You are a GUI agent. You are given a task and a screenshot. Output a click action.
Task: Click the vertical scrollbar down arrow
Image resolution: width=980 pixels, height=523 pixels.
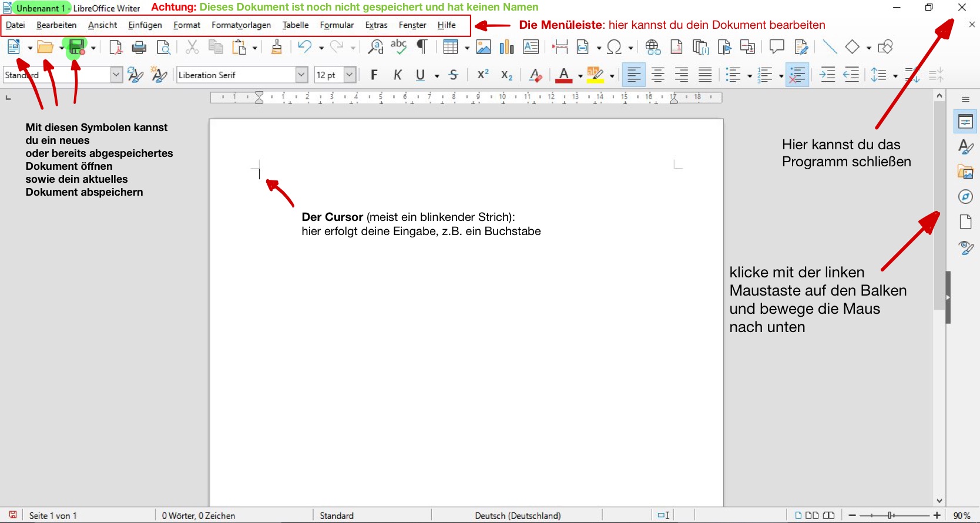[x=939, y=501]
